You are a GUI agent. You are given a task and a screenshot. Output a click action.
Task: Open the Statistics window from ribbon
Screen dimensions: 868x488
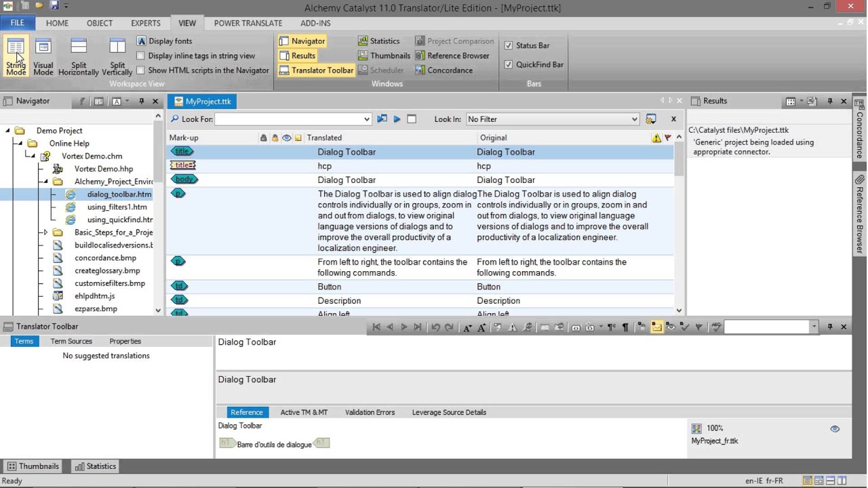click(379, 41)
